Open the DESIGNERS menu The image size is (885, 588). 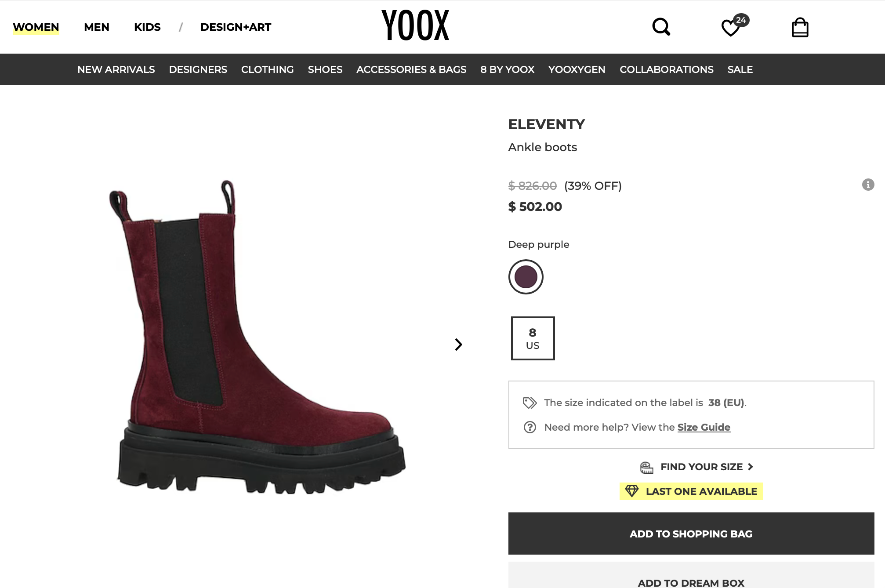pyautogui.click(x=198, y=69)
